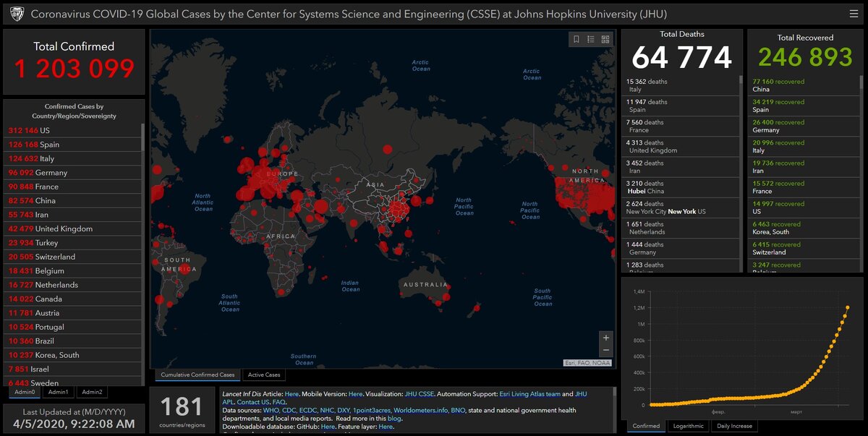The image size is (868, 436).
Task: Select Netherlands in the confirmed cases list
Action: [72, 285]
